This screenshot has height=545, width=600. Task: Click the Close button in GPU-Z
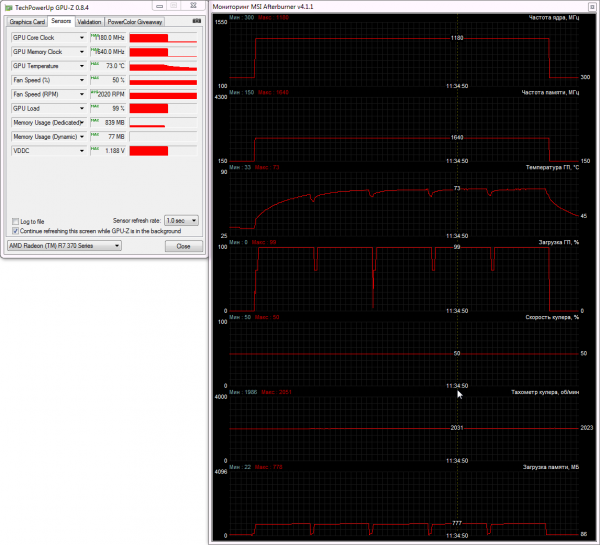(x=184, y=246)
